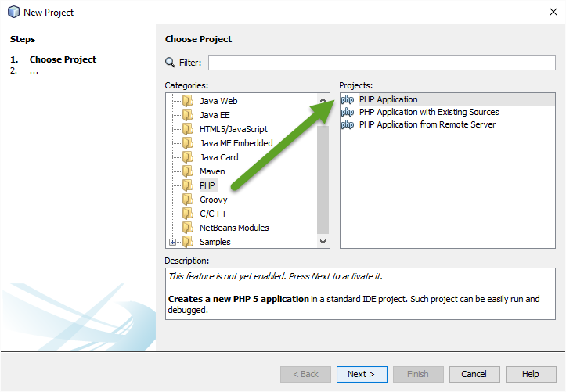Close the New Project dialog
This screenshot has height=392, width=566.
tap(553, 12)
